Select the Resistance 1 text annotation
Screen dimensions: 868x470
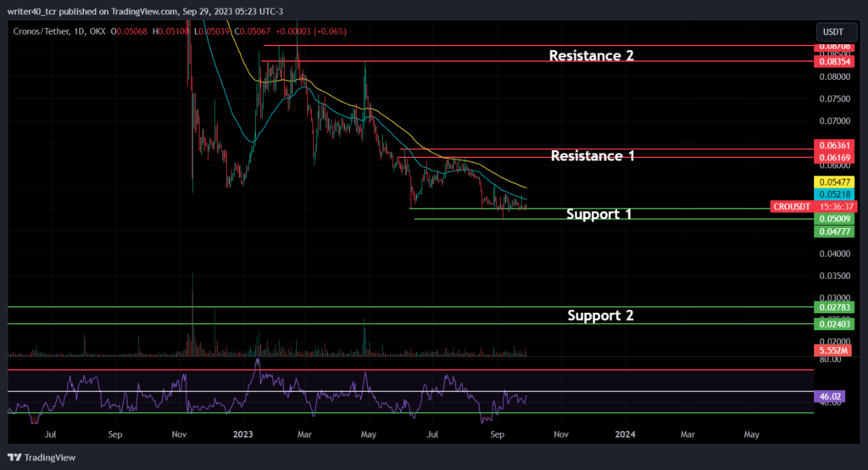[x=593, y=156]
